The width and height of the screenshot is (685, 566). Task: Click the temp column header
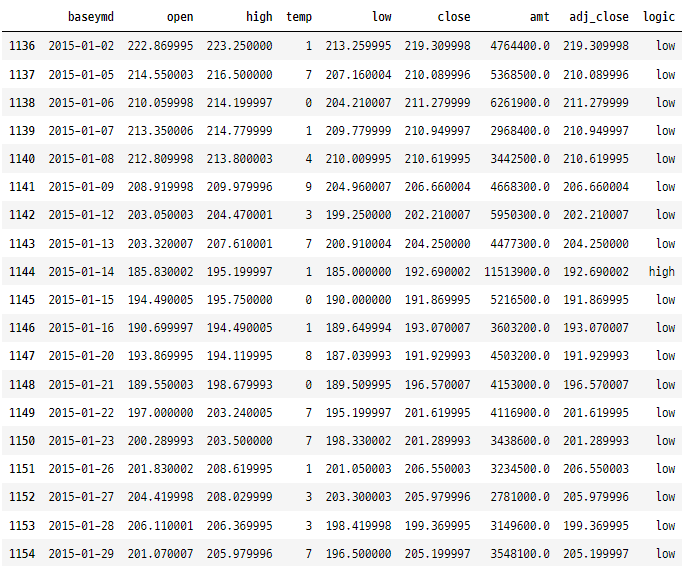point(299,17)
